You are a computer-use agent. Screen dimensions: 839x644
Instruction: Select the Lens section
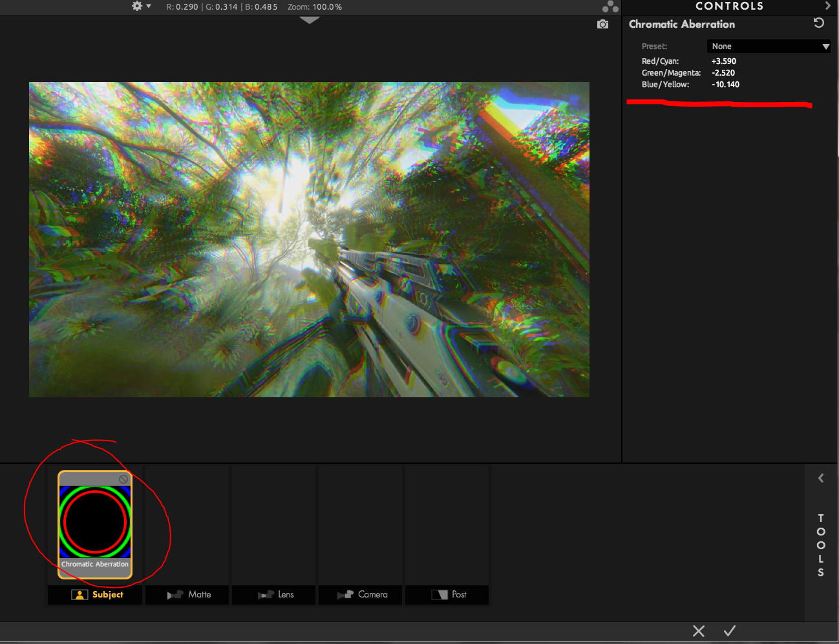275,595
